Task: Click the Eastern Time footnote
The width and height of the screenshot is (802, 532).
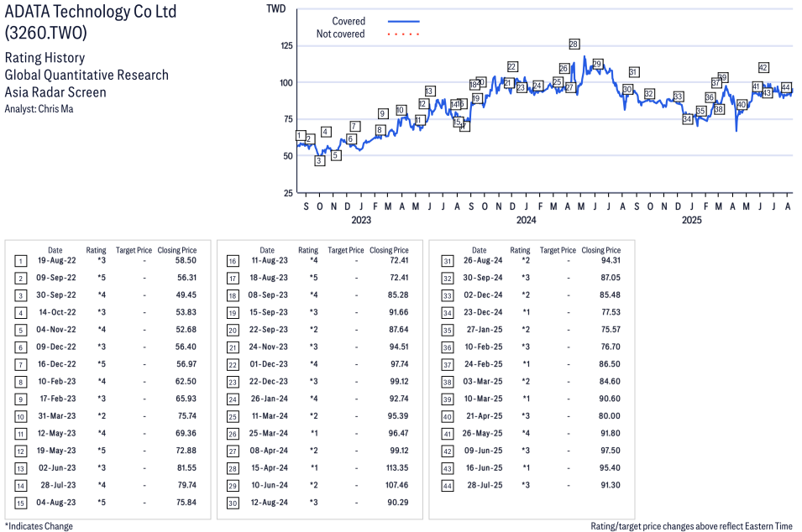Action: click(x=691, y=526)
